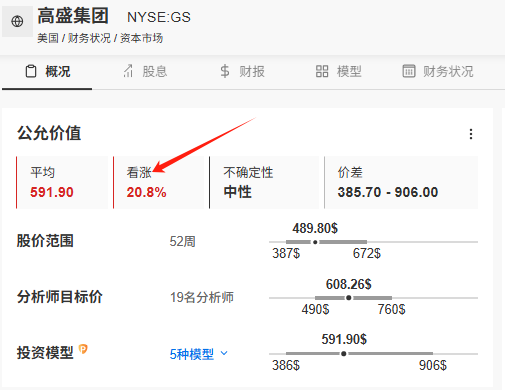Click the 资本市场 breadcrumb link

coord(141,38)
